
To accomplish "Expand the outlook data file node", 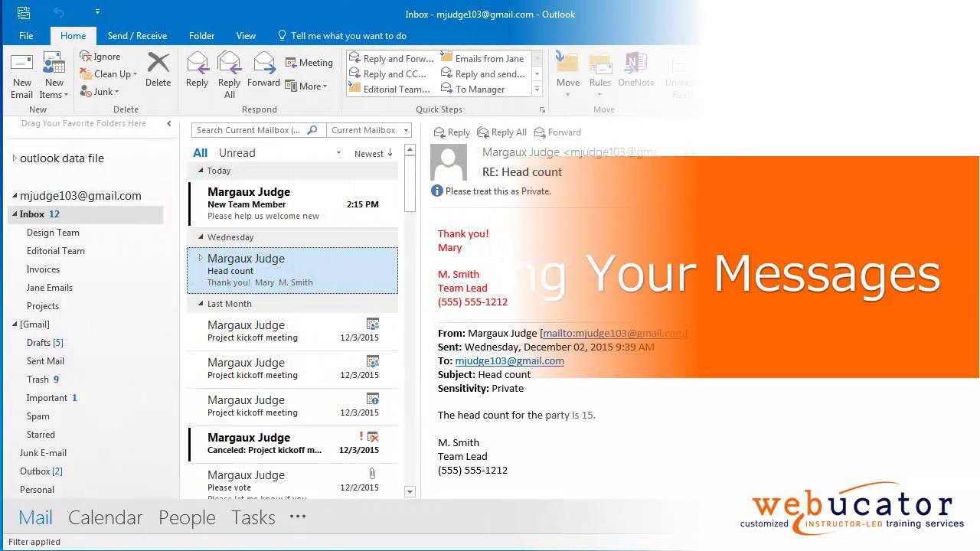I will (x=14, y=158).
